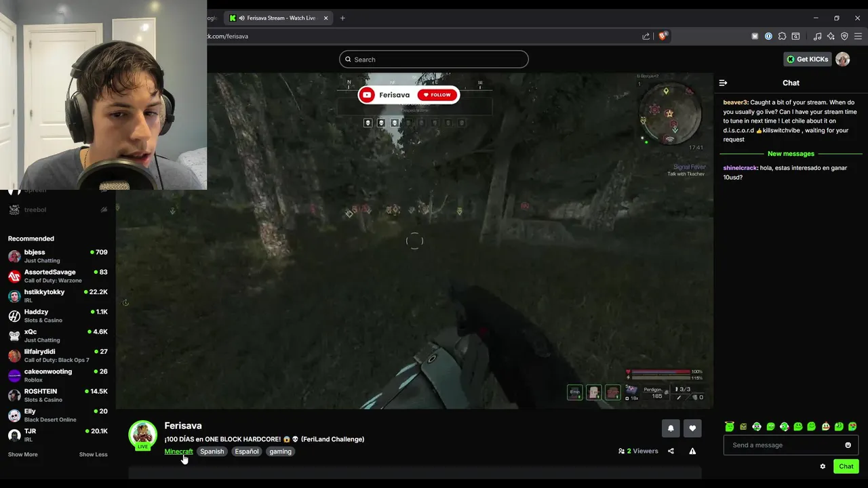Open chat settings gear icon
The image size is (868, 488).
coord(823,466)
